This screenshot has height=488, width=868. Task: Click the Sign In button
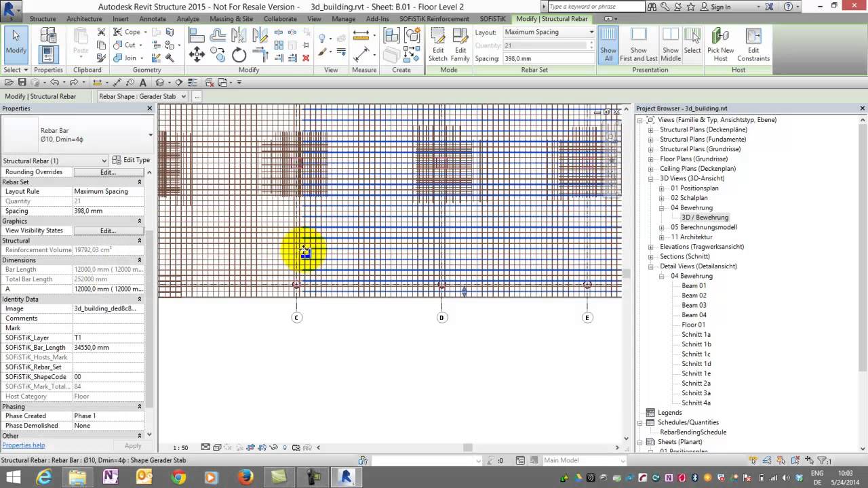(x=715, y=7)
